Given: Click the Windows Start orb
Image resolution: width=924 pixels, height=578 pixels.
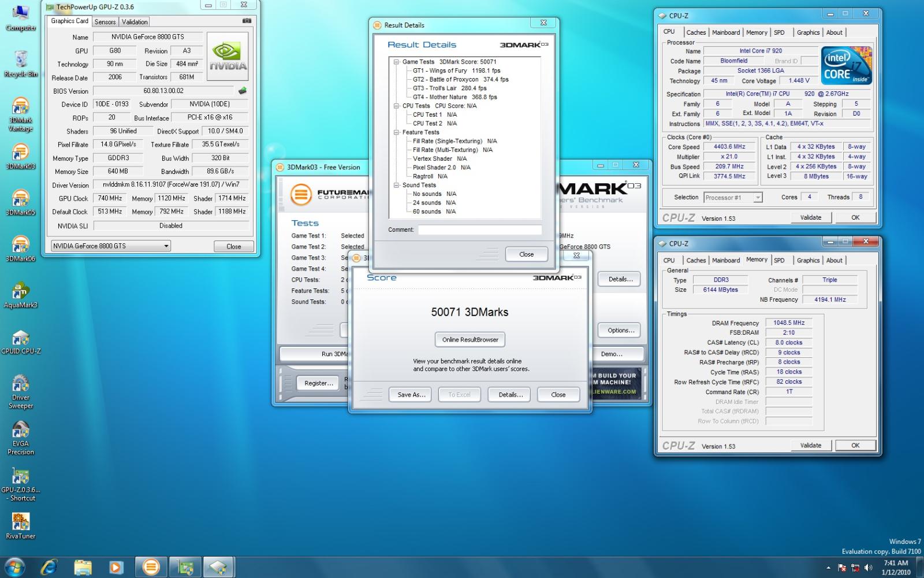Looking at the screenshot, I should pos(14,567).
